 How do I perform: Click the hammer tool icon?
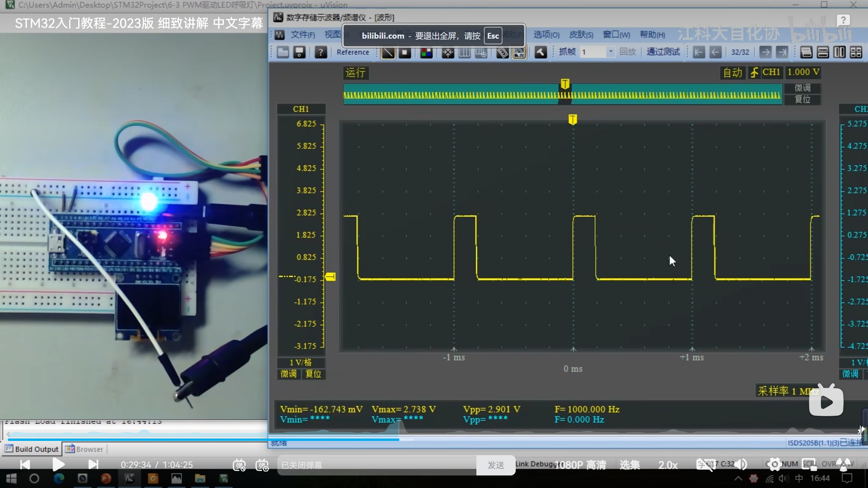(x=540, y=53)
